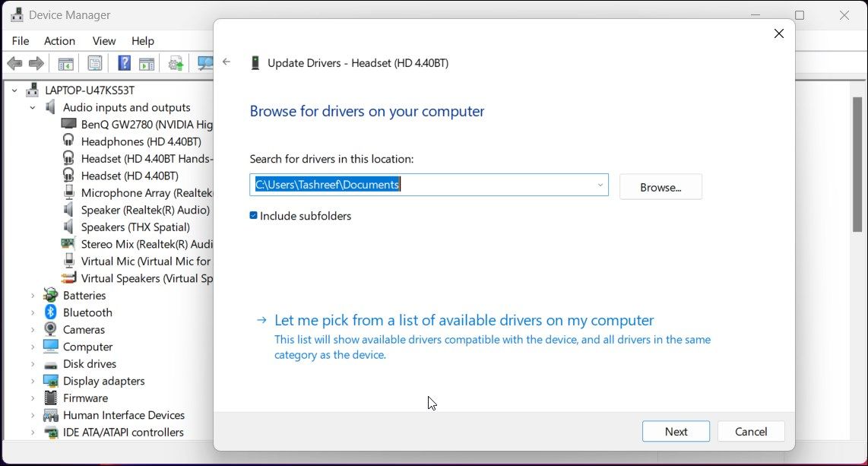The height and width of the screenshot is (466, 868).
Task: Select the Speakers (THX Spatial) icon
Action: click(x=68, y=227)
